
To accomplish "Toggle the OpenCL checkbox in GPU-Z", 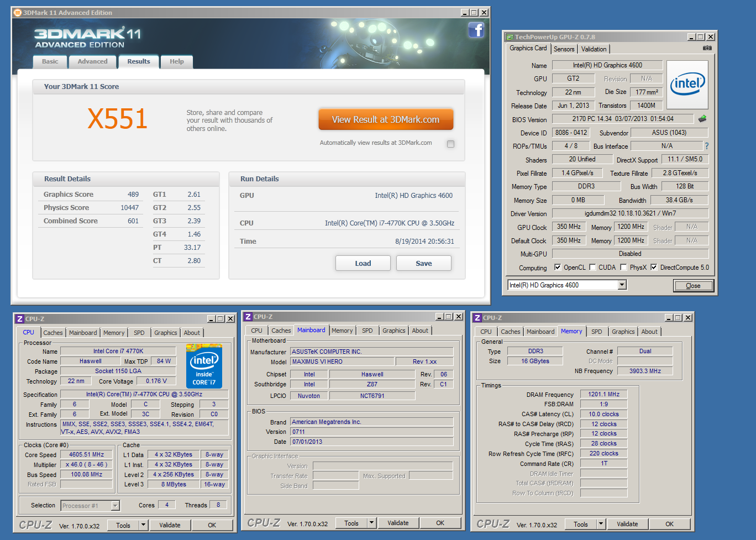I will point(557,267).
